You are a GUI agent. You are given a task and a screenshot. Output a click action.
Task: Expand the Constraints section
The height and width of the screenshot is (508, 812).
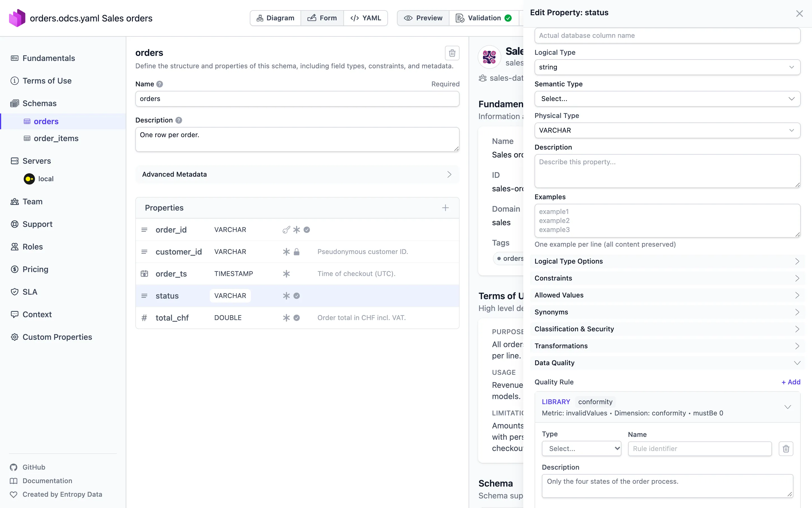click(x=667, y=278)
